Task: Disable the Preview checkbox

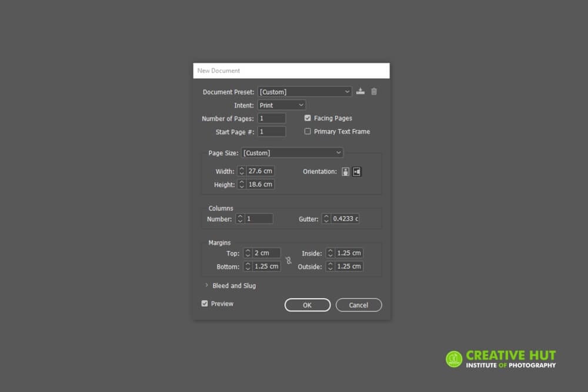Action: [x=205, y=304]
